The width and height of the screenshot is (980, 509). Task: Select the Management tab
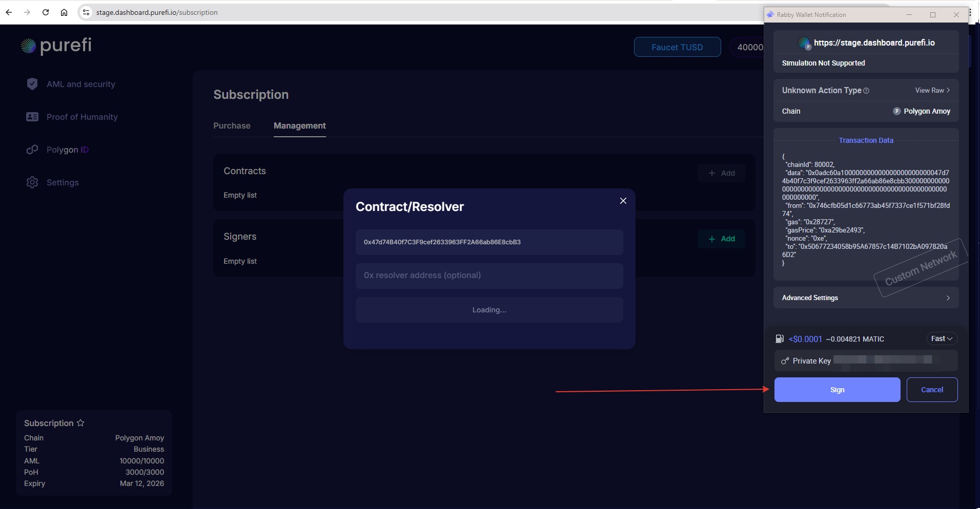[299, 125]
